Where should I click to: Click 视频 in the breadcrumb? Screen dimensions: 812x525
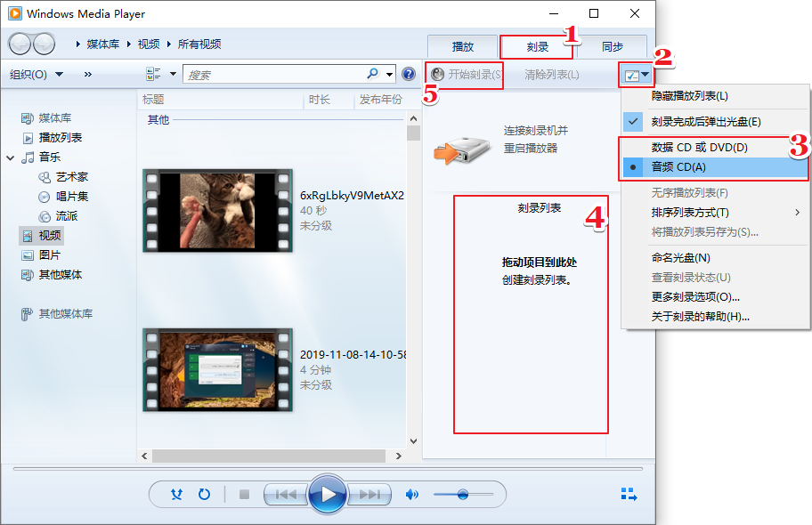[x=149, y=44]
